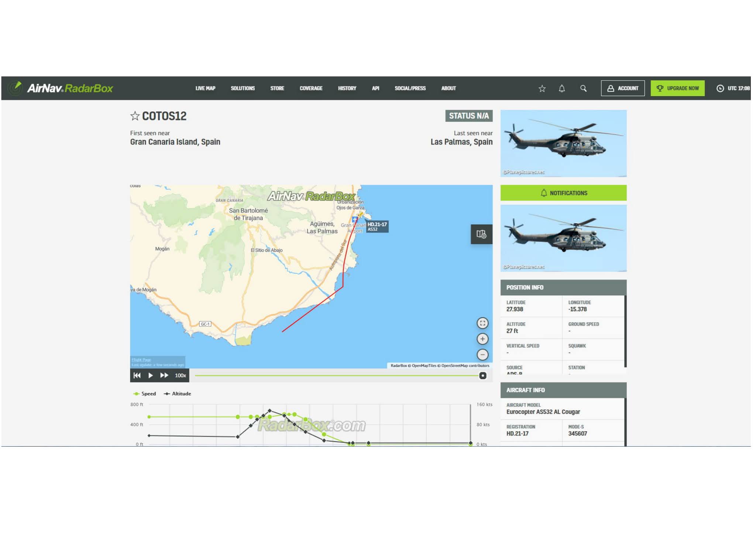
Task: Toggle fullscreen map view
Action: tap(482, 323)
